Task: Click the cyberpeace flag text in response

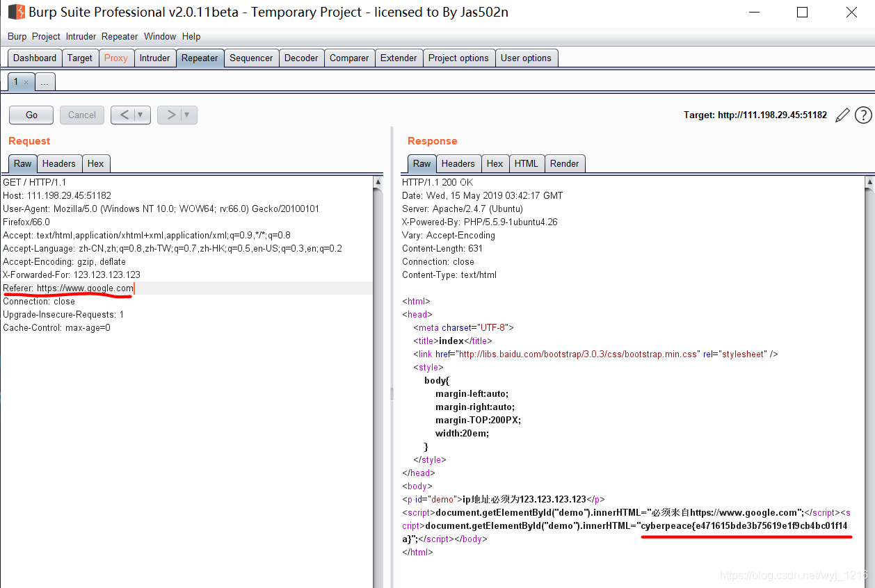Action: pyautogui.click(x=744, y=525)
